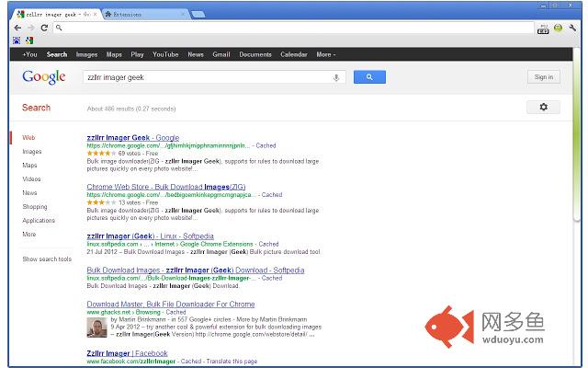Viewport: 588px width, 368px height.
Task: Click More by Martin Brinkmann link
Action: click(x=272, y=319)
